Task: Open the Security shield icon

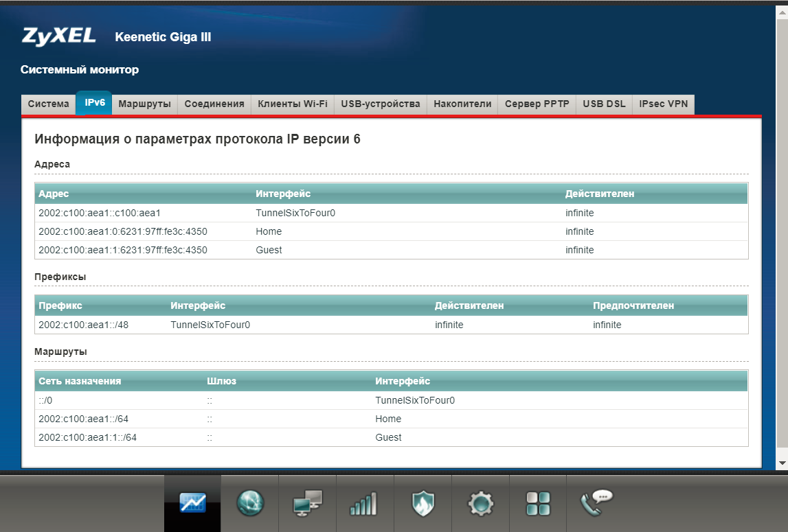Action: coord(423,503)
